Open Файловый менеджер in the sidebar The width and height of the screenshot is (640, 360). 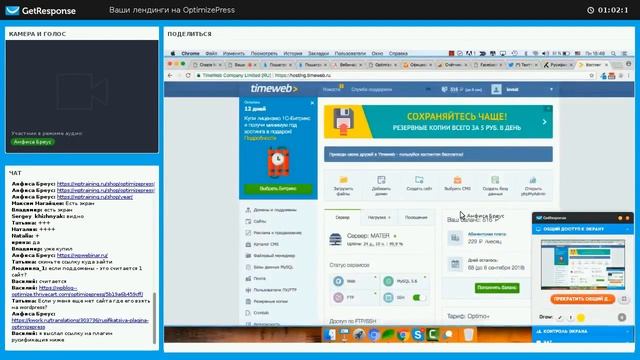(274, 256)
